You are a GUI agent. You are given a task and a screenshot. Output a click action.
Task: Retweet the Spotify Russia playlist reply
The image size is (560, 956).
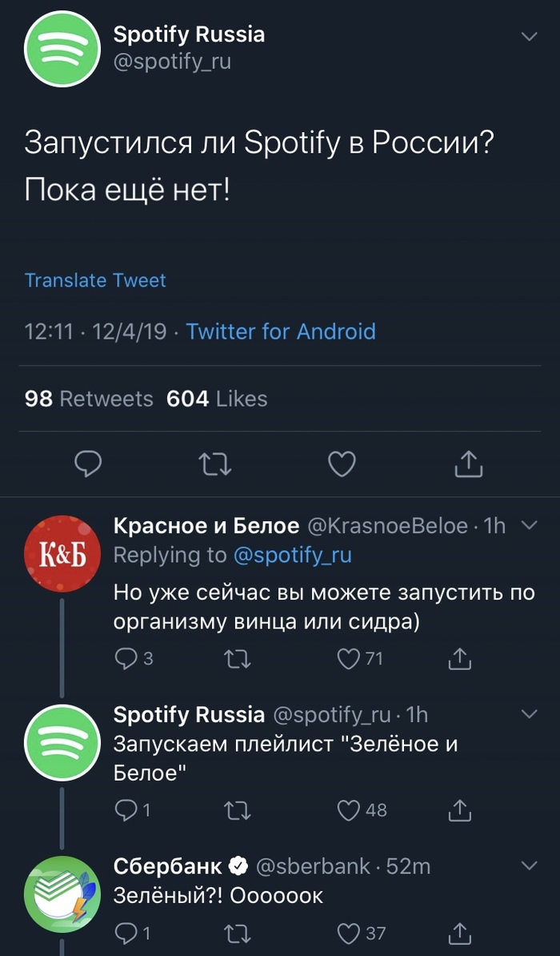click(238, 810)
